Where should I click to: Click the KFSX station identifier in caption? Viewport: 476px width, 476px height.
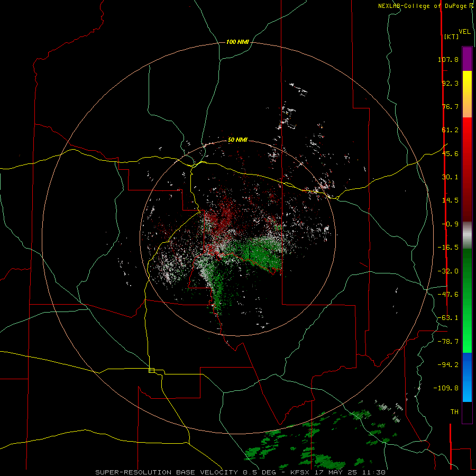coord(300,472)
